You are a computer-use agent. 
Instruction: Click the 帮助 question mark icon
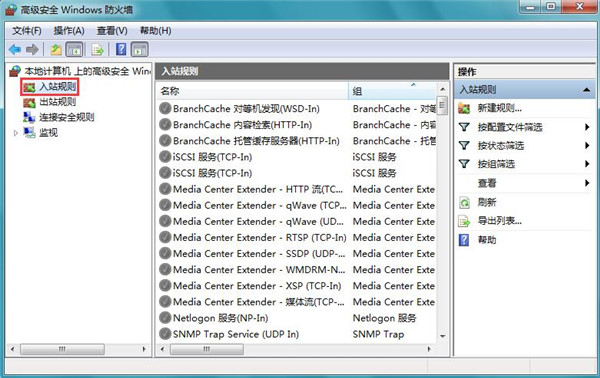coord(464,240)
